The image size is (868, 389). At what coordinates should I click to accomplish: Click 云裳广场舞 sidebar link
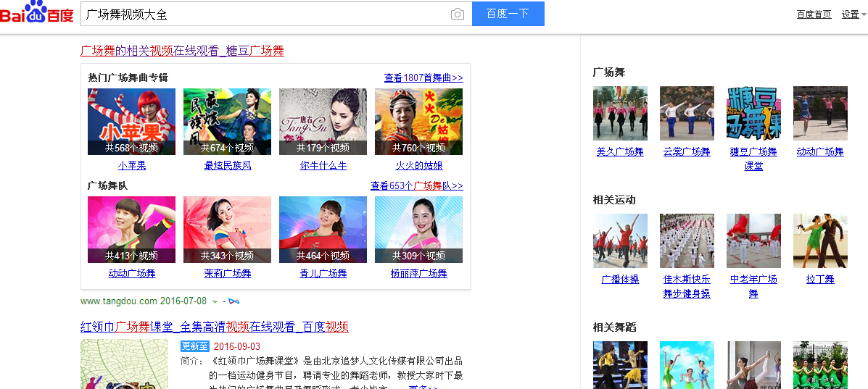point(687,151)
